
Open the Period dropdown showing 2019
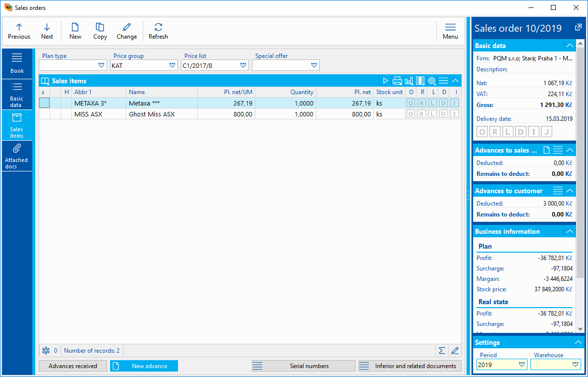pos(522,365)
